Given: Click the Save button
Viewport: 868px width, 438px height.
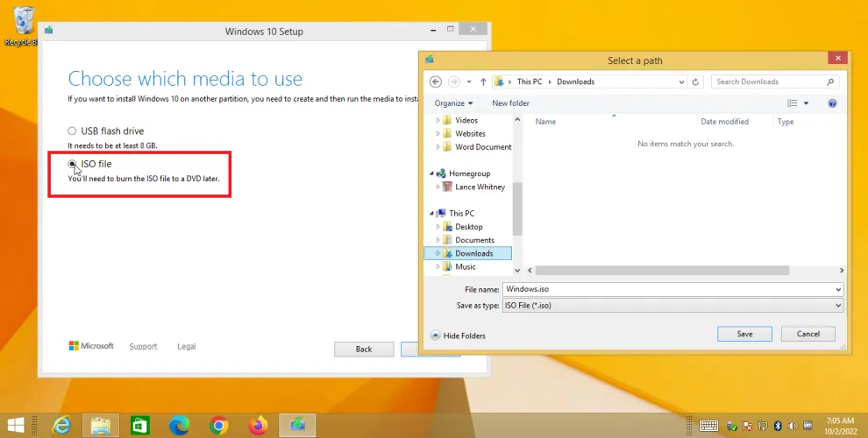Looking at the screenshot, I should point(744,334).
